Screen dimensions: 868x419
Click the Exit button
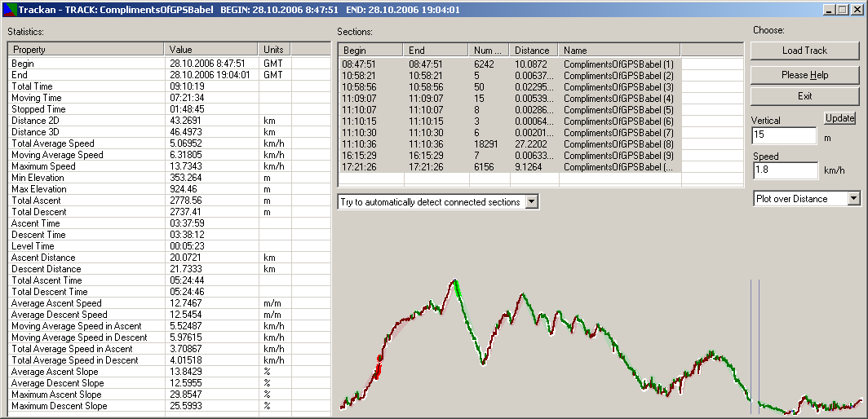pos(804,96)
